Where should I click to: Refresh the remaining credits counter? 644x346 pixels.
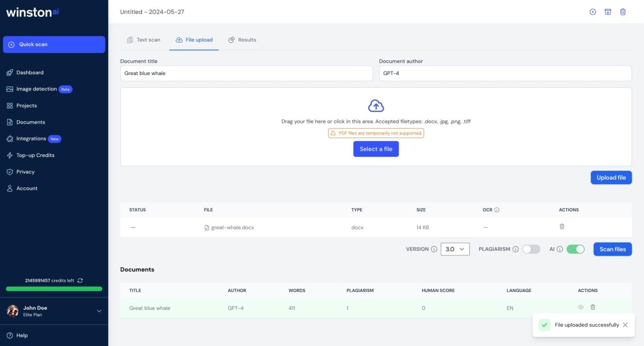(x=80, y=280)
